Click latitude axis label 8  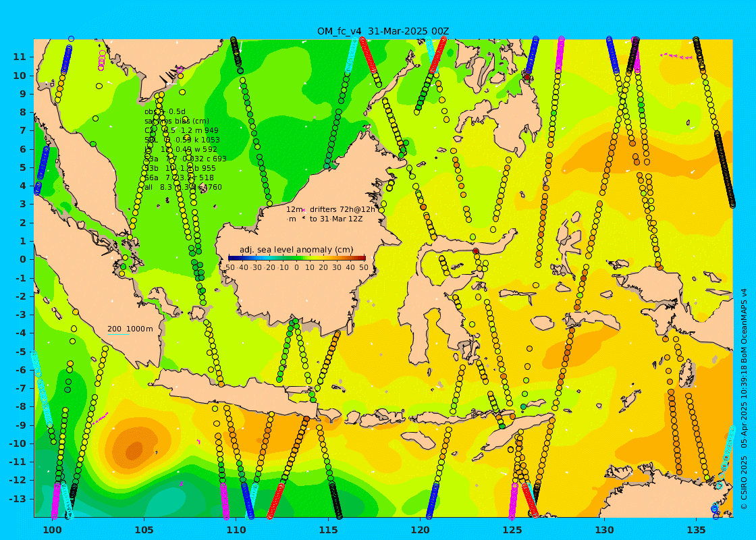point(22,112)
